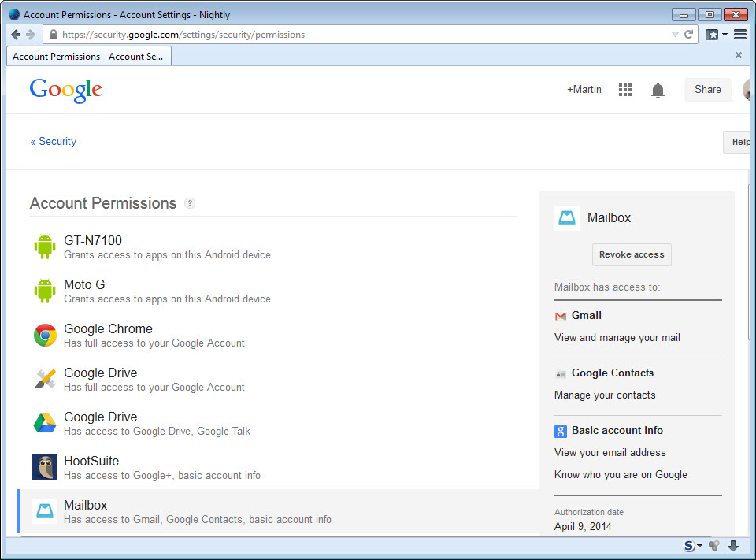The height and width of the screenshot is (560, 756).
Task: Click the Gmail envelope icon under Mailbox access
Action: (561, 315)
